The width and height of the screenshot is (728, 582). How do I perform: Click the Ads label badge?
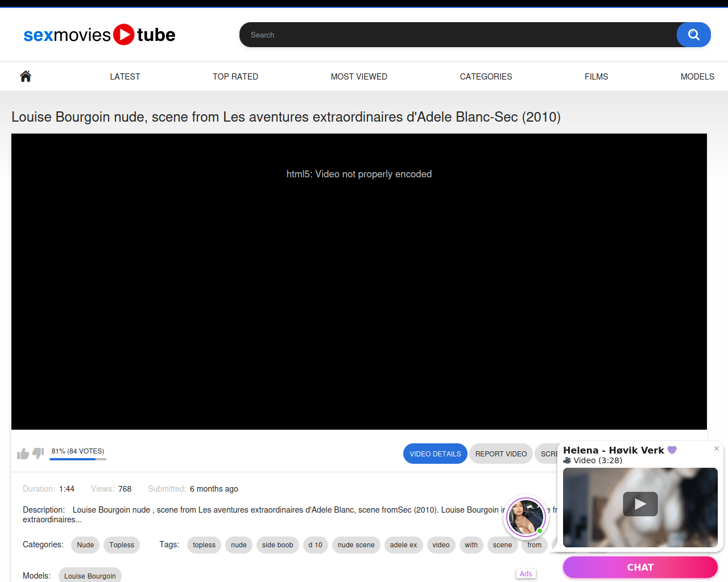pos(526,574)
